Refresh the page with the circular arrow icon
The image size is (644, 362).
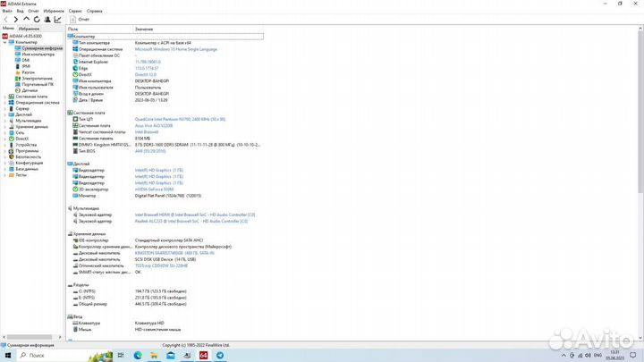pos(37,20)
